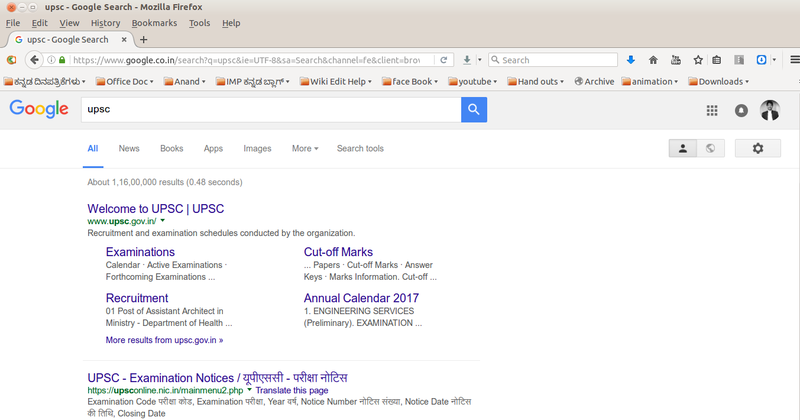Open Google search settings gear
800x420 pixels.
click(x=758, y=148)
